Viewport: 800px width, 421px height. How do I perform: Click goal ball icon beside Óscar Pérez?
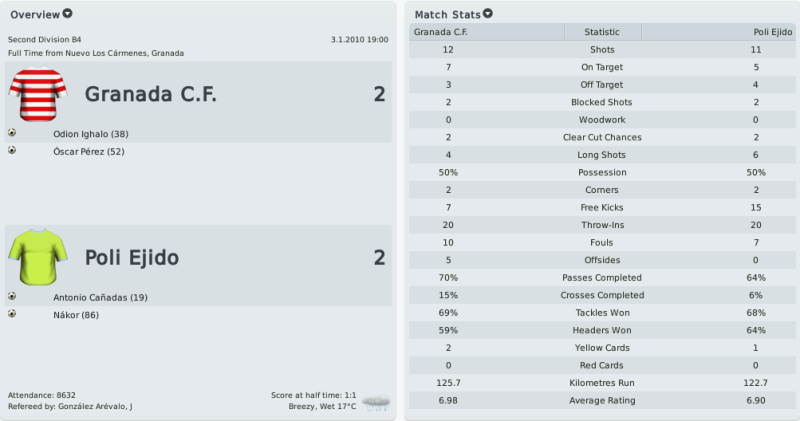[x=12, y=150]
